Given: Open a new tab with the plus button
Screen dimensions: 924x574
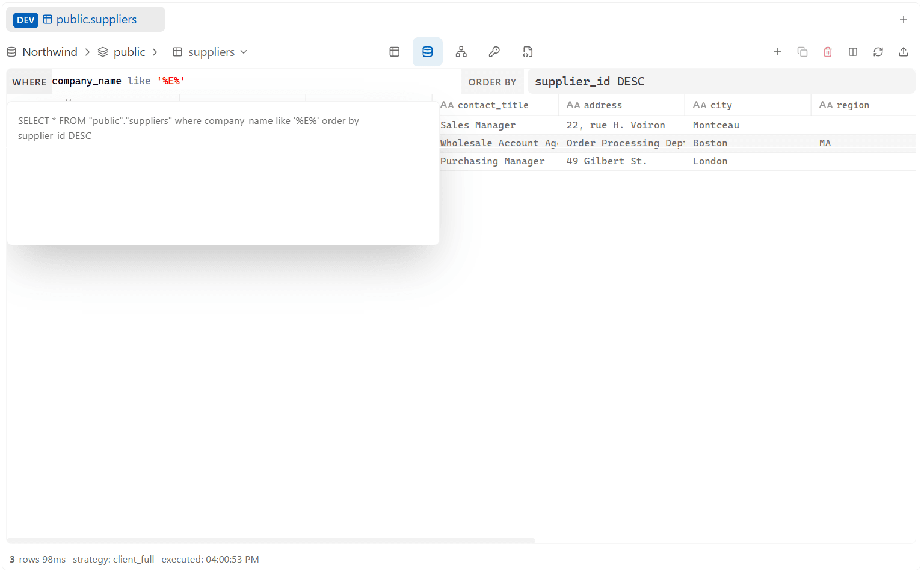Looking at the screenshot, I should tap(904, 19).
